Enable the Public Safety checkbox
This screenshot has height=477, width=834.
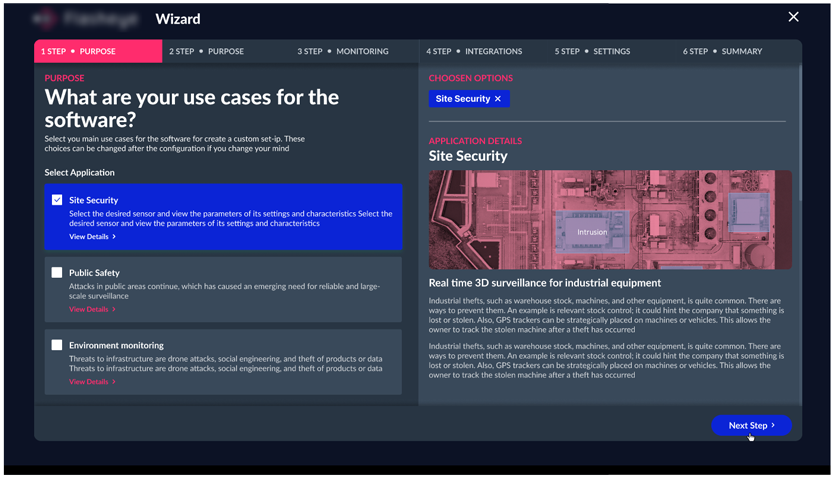(57, 272)
